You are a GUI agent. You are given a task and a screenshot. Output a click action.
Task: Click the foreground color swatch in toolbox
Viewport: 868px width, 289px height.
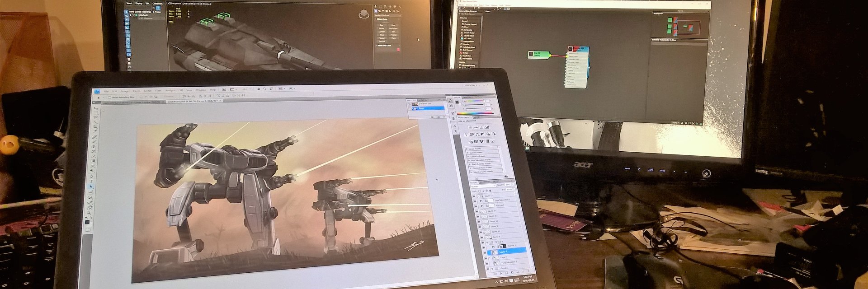tap(87, 221)
